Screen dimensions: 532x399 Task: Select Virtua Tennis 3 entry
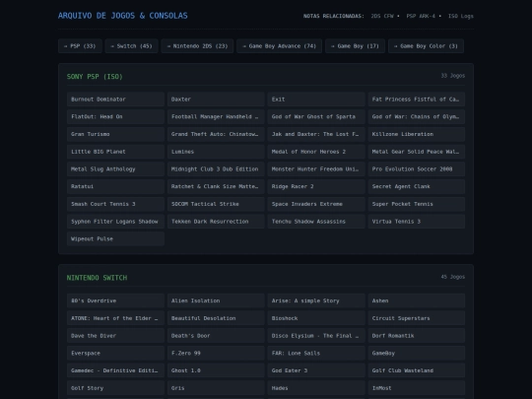[x=417, y=222]
